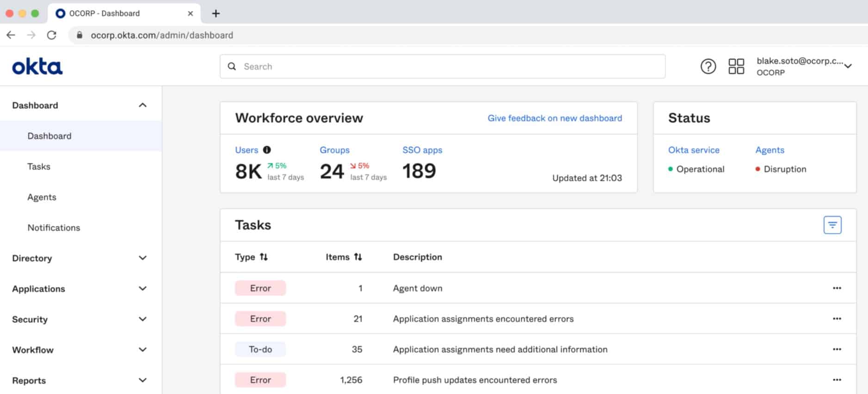Image resolution: width=868 pixels, height=394 pixels.
Task: Expand the Applications sidebar section
Action: [142, 289]
